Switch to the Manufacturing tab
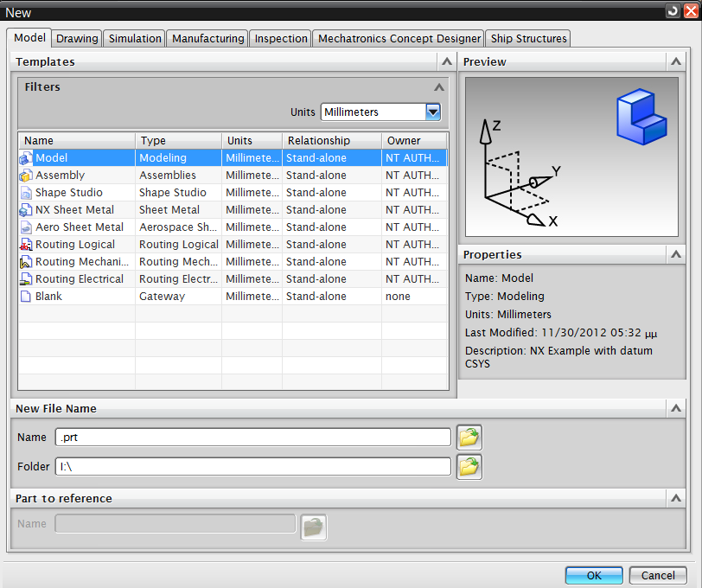This screenshot has height=588, width=702. point(208,39)
